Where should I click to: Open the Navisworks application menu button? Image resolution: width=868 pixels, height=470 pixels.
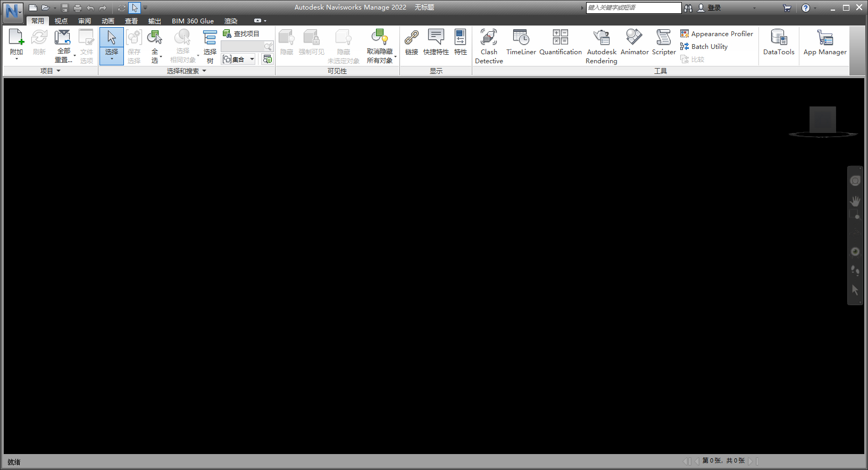click(13, 12)
